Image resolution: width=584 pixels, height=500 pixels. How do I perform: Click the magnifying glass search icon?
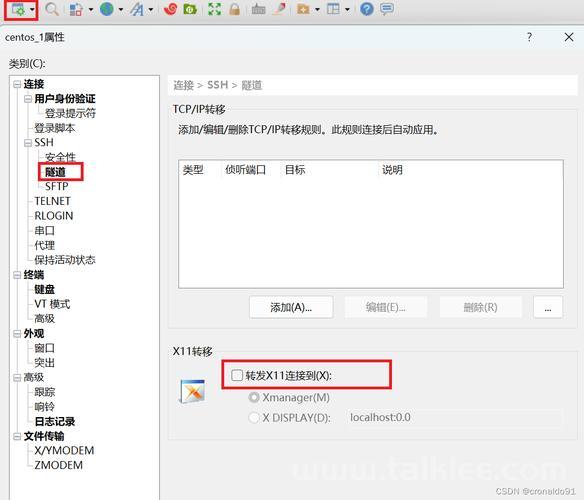click(x=52, y=9)
